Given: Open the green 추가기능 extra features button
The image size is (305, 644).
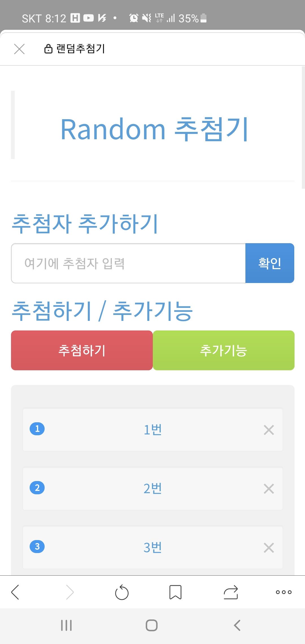Looking at the screenshot, I should [224, 350].
